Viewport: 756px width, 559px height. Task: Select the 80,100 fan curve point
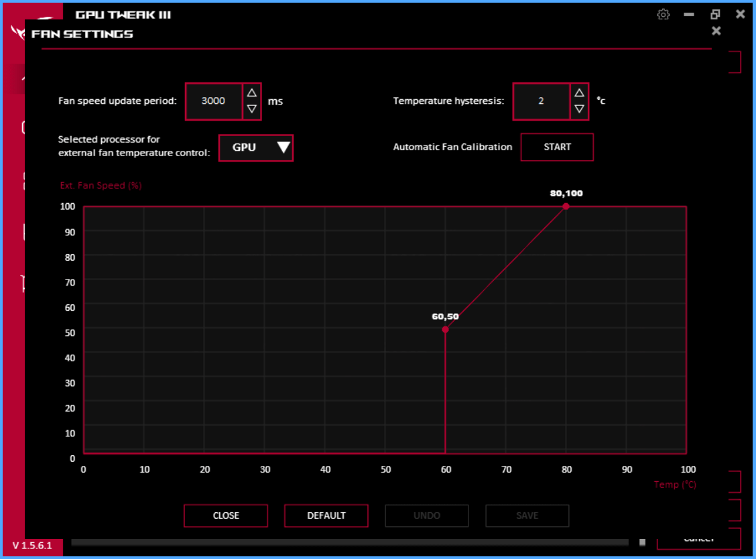pyautogui.click(x=566, y=206)
